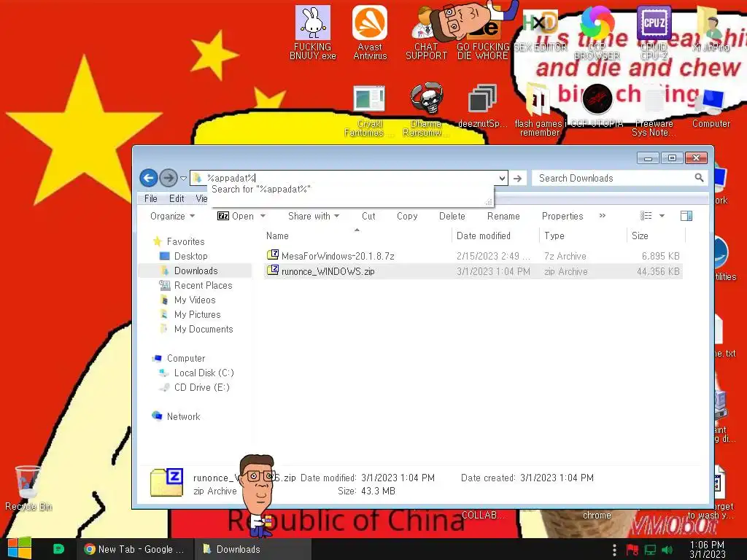Click the search magnifier icon
This screenshot has height=560, width=747.
pyautogui.click(x=699, y=178)
